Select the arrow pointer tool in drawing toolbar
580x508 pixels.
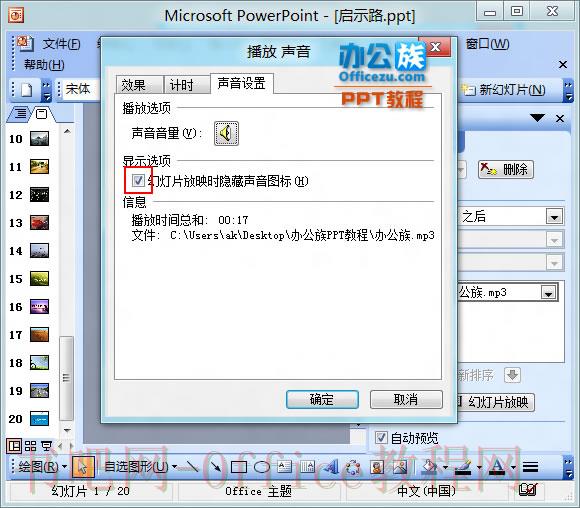83,467
